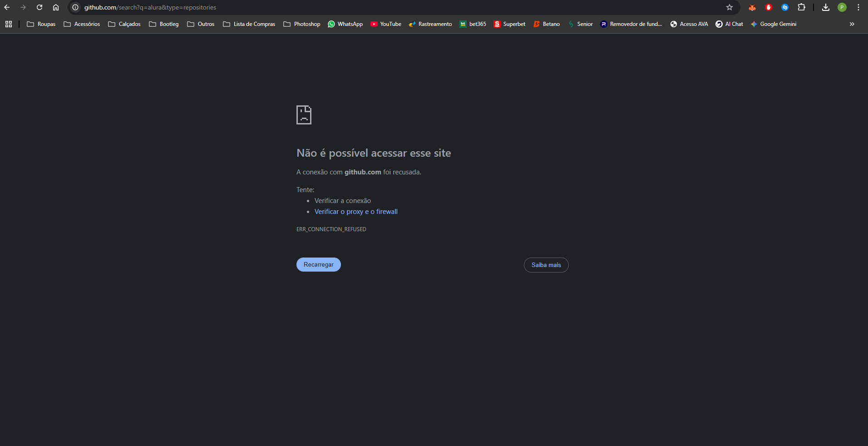The image size is (868, 446).
Task: Click the forward navigation arrow
Action: 23,7
